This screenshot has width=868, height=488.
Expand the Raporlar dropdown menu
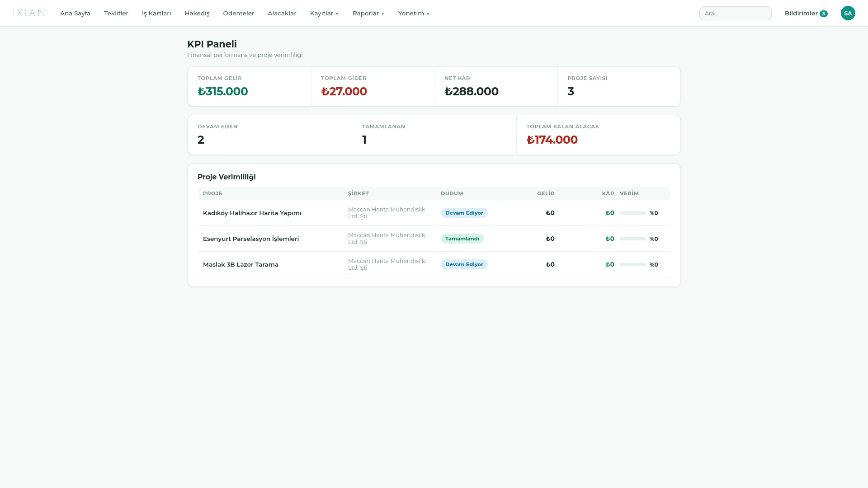(368, 14)
